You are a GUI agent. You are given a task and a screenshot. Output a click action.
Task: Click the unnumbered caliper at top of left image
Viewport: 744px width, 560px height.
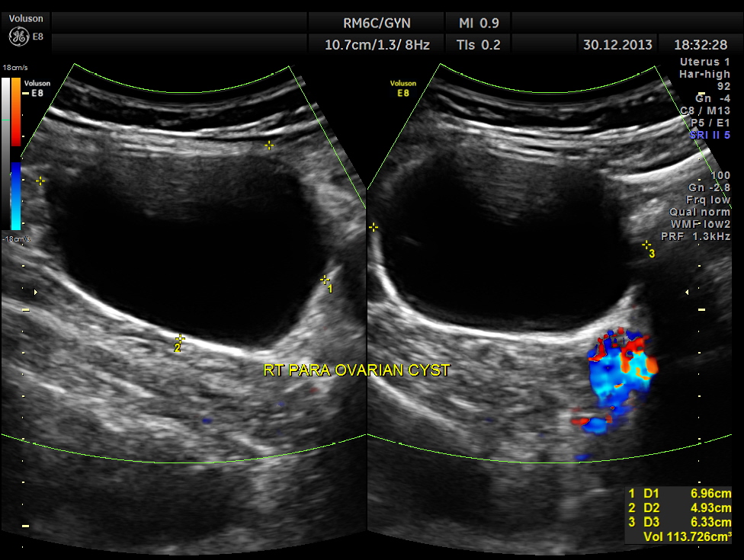point(268,145)
